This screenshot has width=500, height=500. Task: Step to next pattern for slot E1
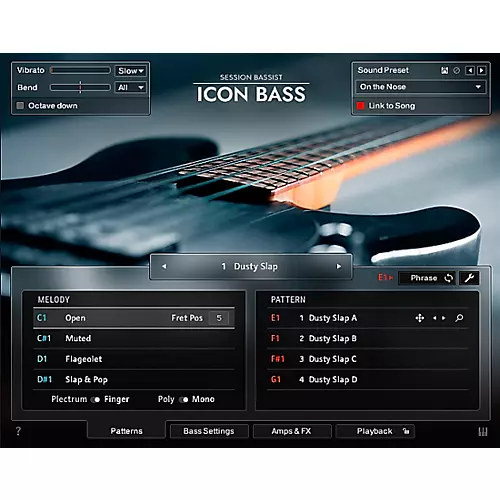point(444,318)
